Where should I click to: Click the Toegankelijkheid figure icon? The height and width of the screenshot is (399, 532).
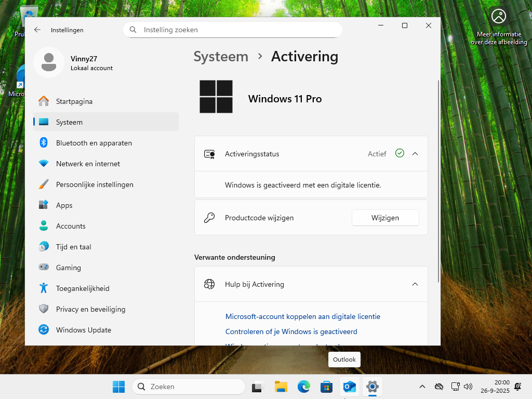coord(44,288)
